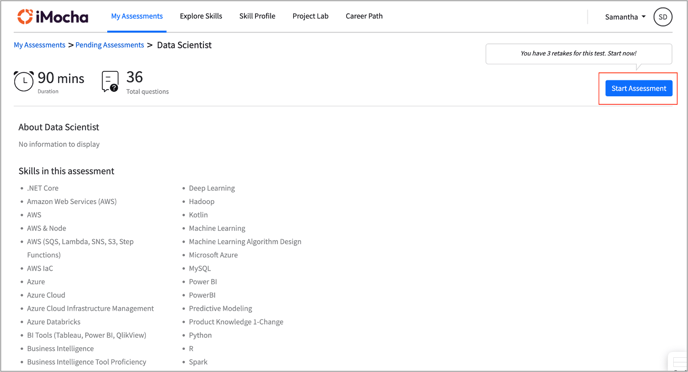The width and height of the screenshot is (688, 372).
Task: Click the total questions document icon
Action: [x=110, y=82]
